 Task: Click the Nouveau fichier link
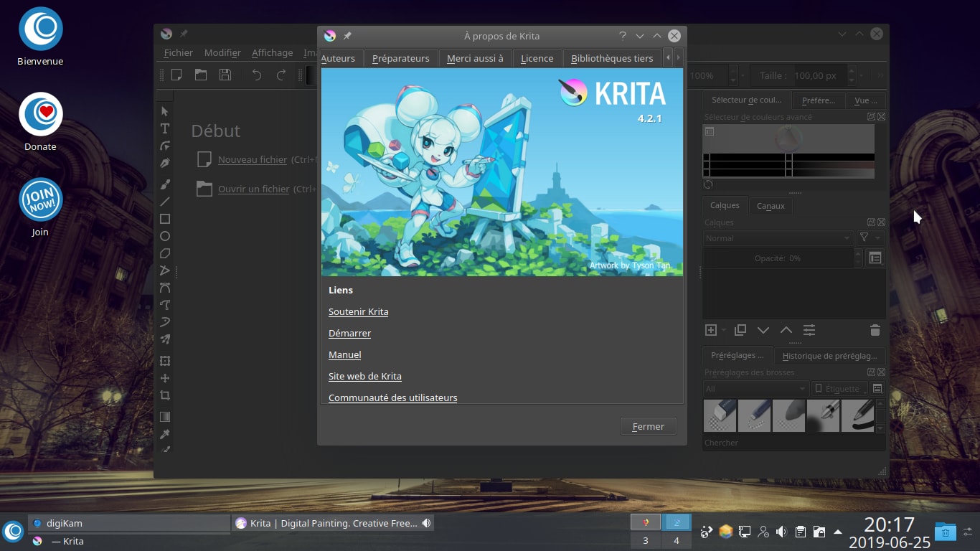click(253, 160)
